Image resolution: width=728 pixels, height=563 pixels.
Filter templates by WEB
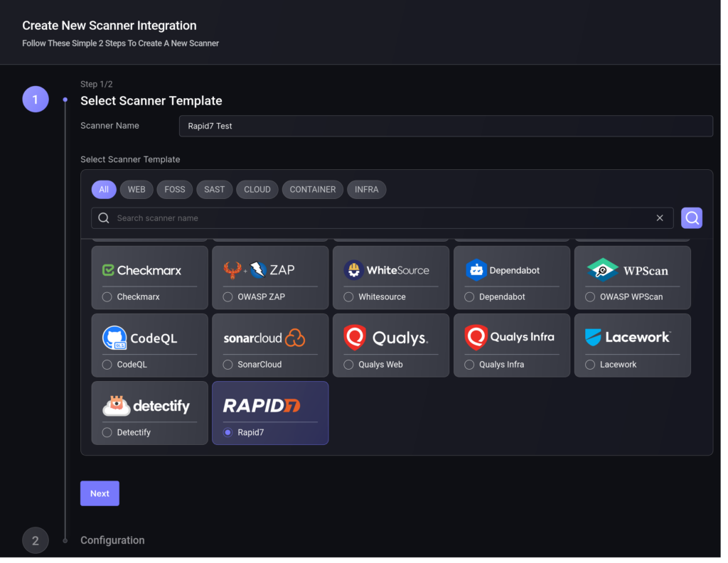point(136,189)
